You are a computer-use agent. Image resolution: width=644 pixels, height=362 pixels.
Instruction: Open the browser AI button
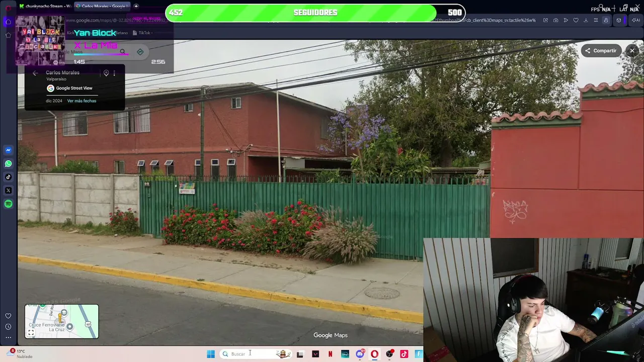(635, 20)
